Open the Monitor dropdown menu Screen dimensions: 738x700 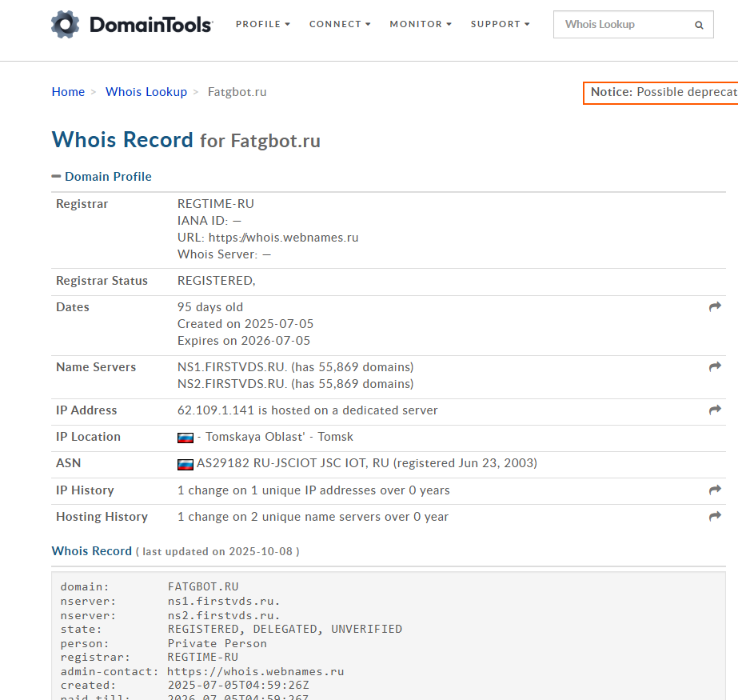(x=421, y=24)
